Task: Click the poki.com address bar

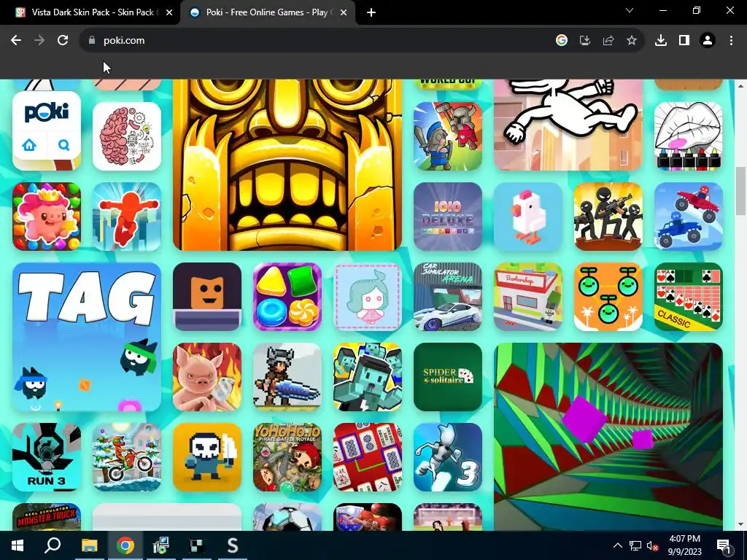Action: [x=314, y=41]
